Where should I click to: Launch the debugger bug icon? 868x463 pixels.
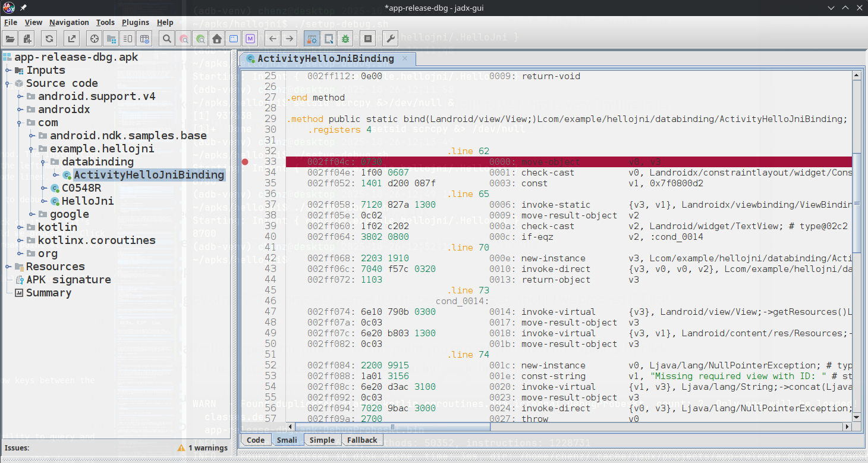(345, 38)
